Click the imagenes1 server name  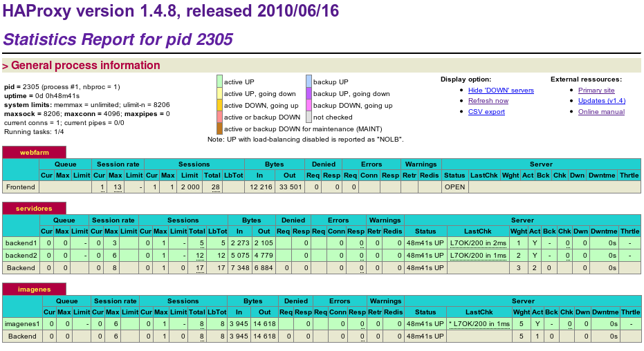tap(22, 324)
